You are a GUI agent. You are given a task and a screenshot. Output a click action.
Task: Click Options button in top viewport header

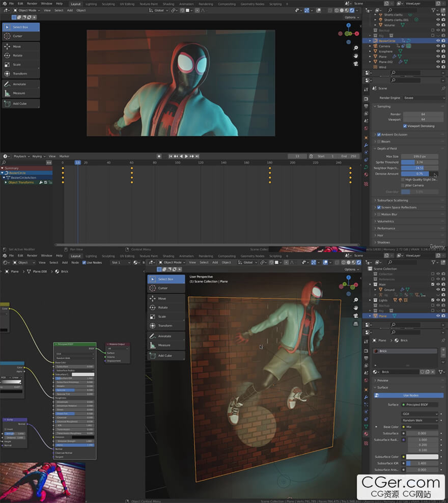pyautogui.click(x=352, y=17)
